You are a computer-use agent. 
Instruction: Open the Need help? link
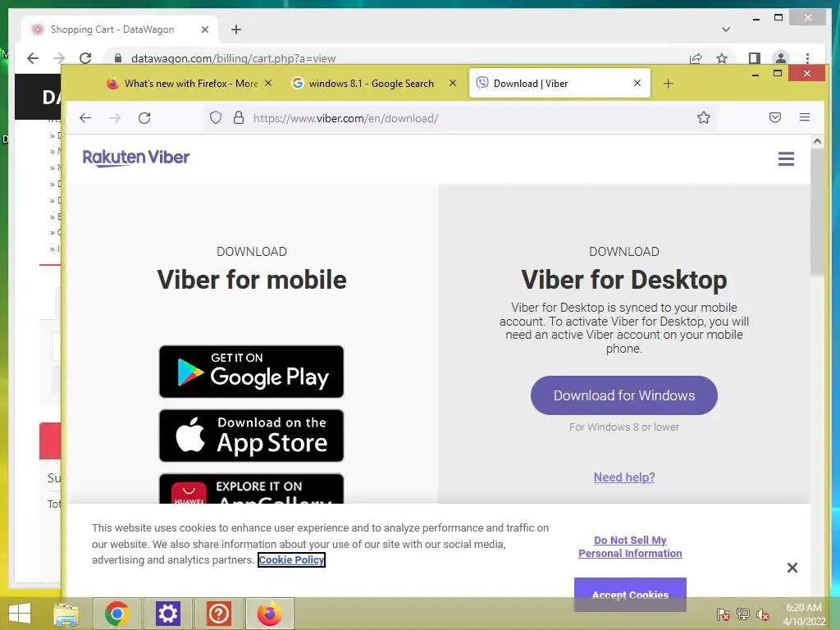(x=624, y=477)
